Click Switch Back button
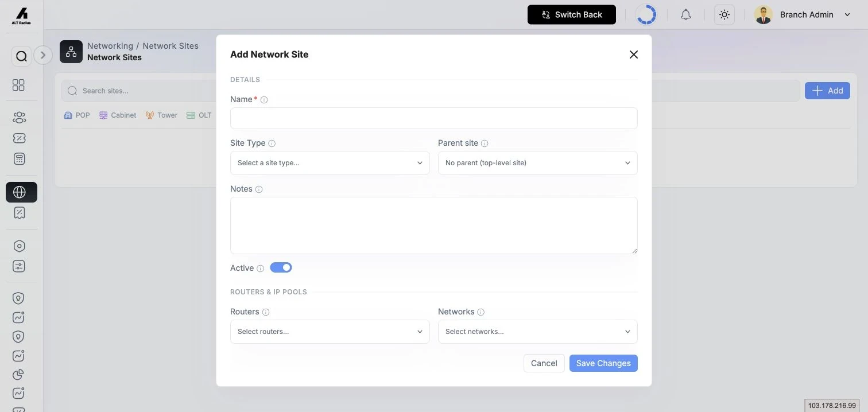The width and height of the screenshot is (868, 412). pos(572,15)
